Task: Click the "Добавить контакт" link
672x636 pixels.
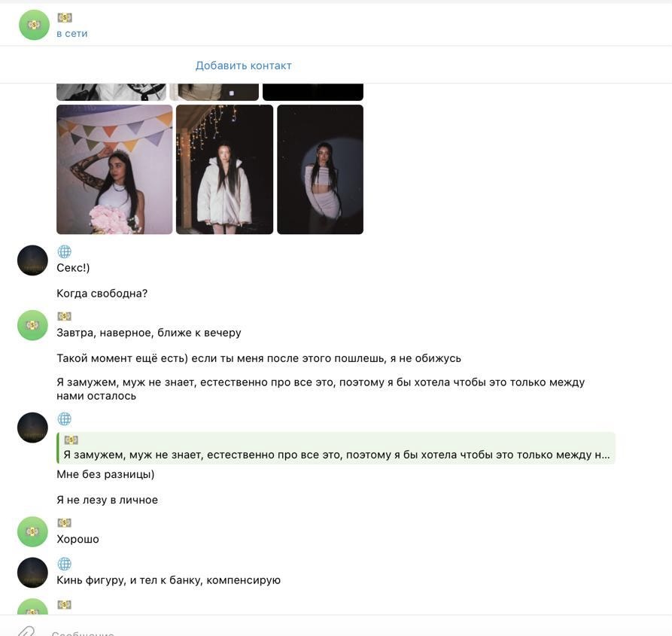Action: coord(243,65)
